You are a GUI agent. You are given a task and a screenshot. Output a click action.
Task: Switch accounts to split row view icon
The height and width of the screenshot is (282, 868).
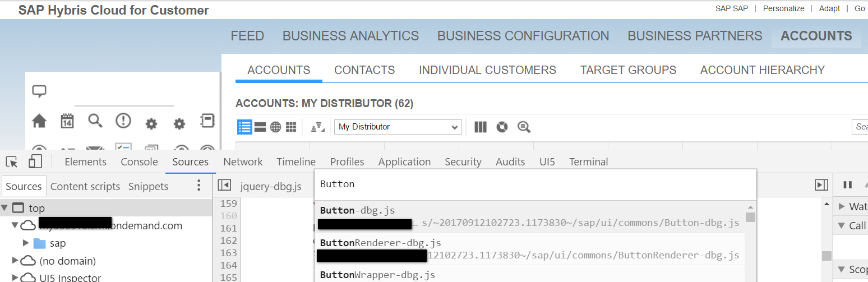tap(260, 127)
